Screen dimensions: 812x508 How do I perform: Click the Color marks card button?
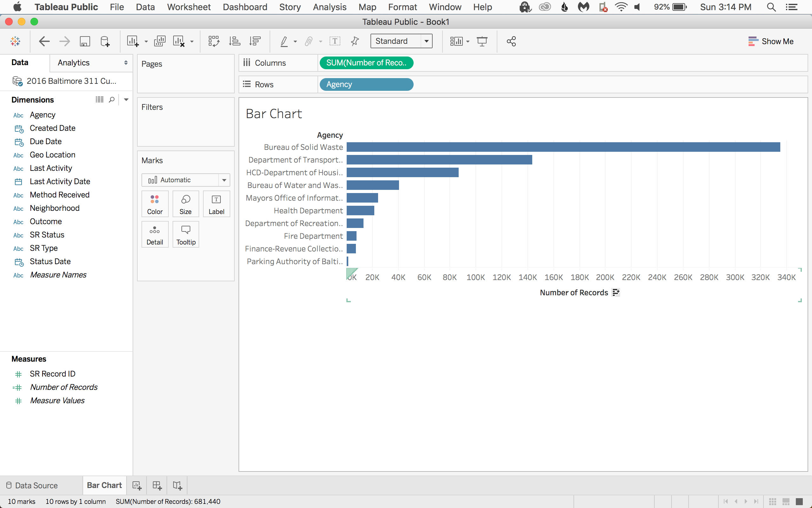155,204
